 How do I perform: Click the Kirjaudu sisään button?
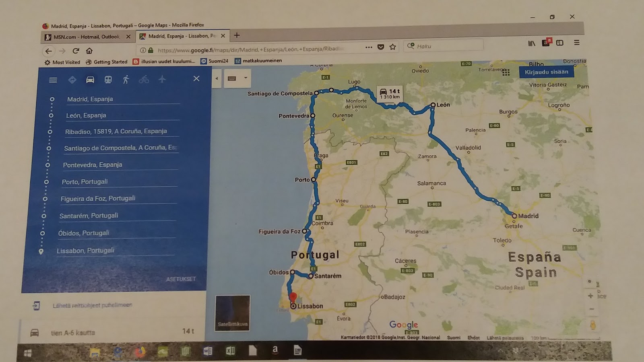point(546,72)
